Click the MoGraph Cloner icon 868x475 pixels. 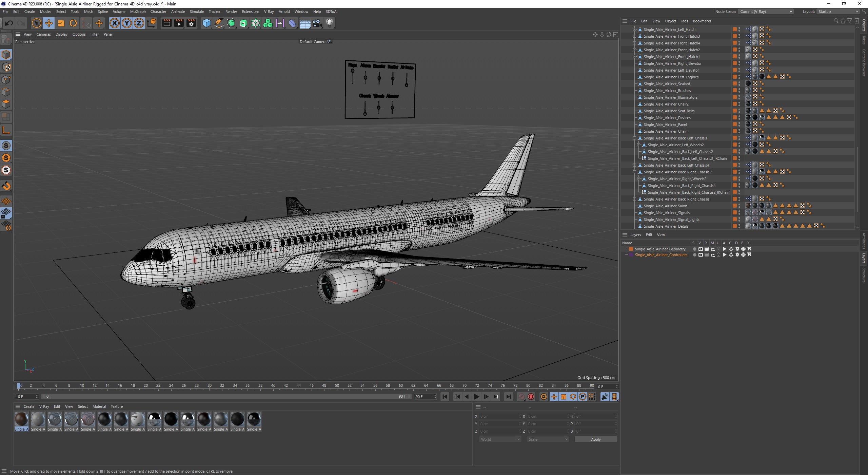tap(268, 23)
